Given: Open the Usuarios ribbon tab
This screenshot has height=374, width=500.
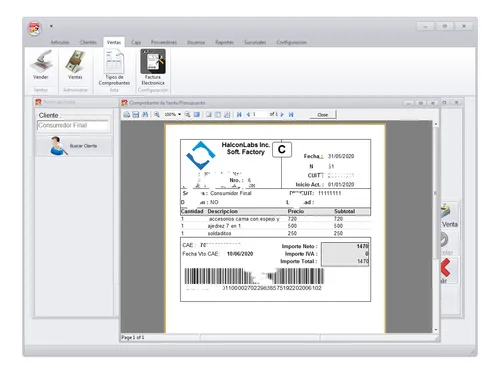Looking at the screenshot, I should coord(196,42).
